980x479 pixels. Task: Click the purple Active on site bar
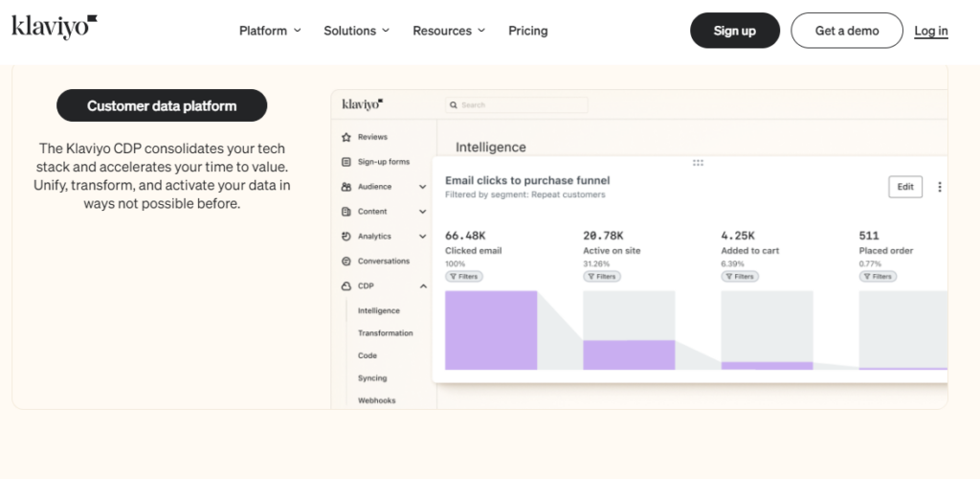pos(629,355)
